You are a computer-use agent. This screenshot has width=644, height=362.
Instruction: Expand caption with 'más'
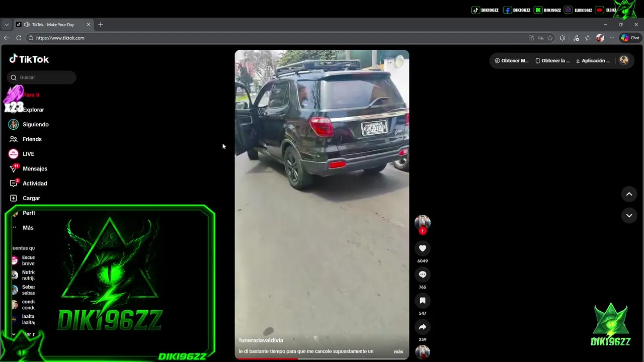click(398, 351)
